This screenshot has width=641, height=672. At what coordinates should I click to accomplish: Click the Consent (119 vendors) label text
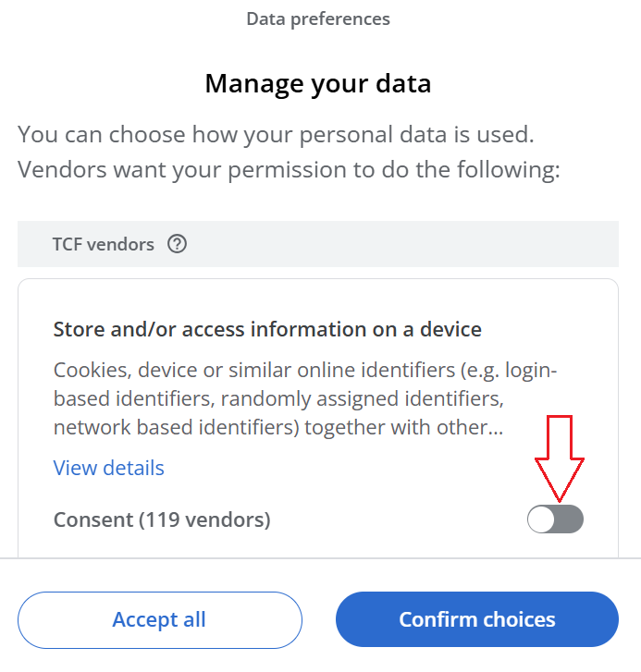162,520
